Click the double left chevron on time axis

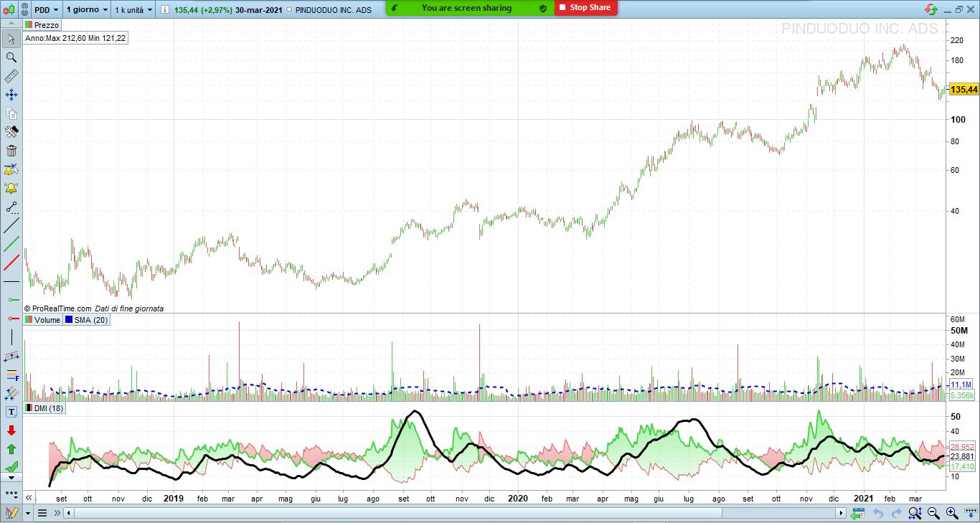pos(29,497)
